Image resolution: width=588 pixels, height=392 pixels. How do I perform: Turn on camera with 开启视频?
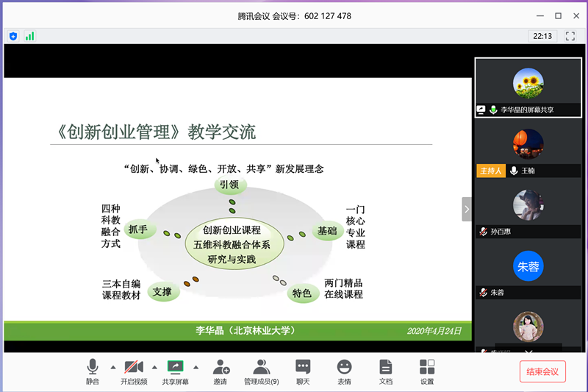[x=134, y=371]
